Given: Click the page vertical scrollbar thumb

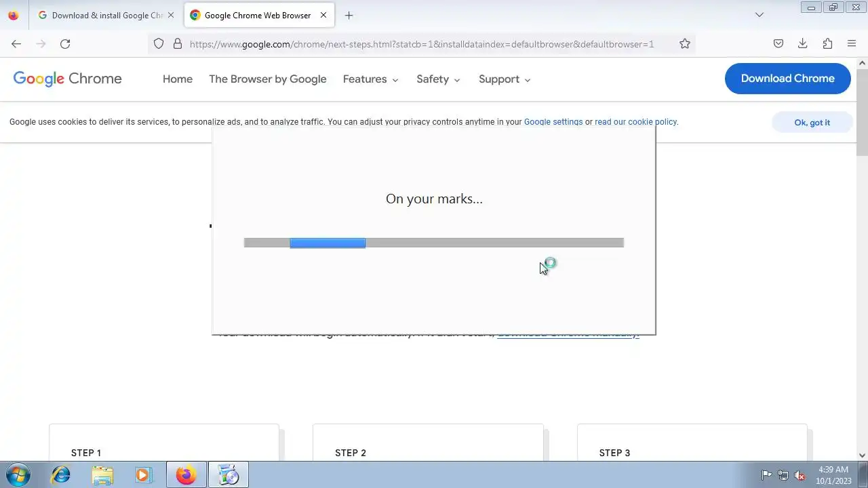Looking at the screenshot, I should pyautogui.click(x=863, y=112).
